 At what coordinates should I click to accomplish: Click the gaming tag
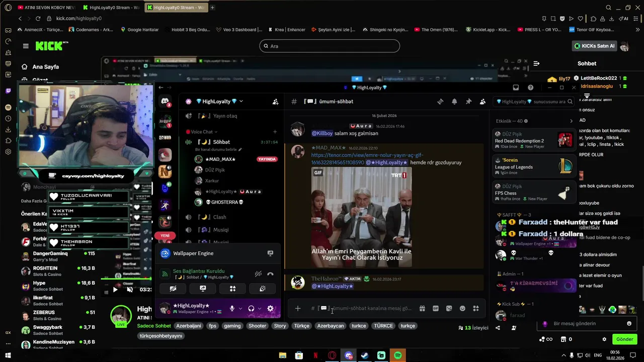point(232,326)
